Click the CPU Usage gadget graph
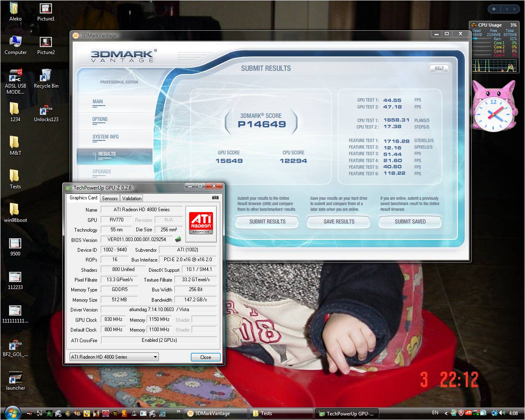Image resolution: width=525 pixels, height=420 pixels. (494, 65)
